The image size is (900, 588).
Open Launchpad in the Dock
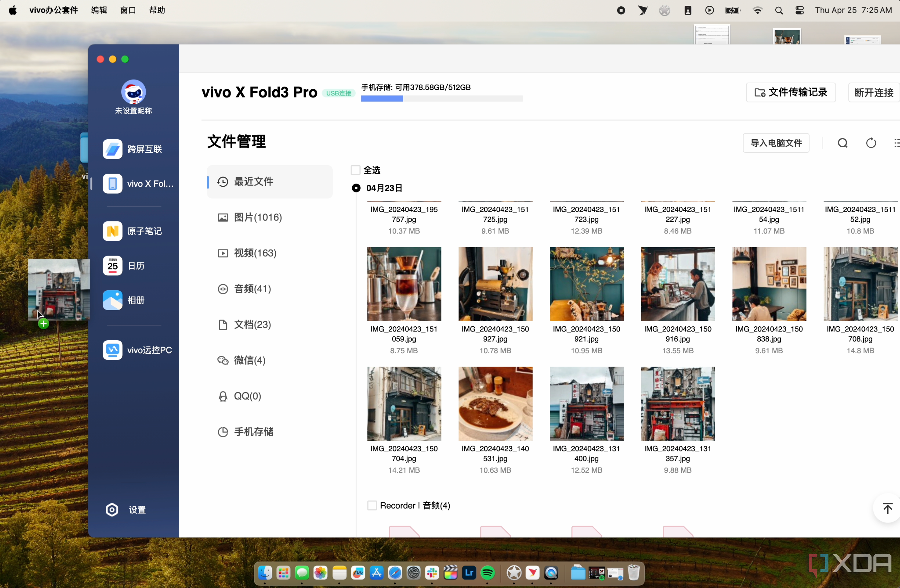[x=283, y=573]
